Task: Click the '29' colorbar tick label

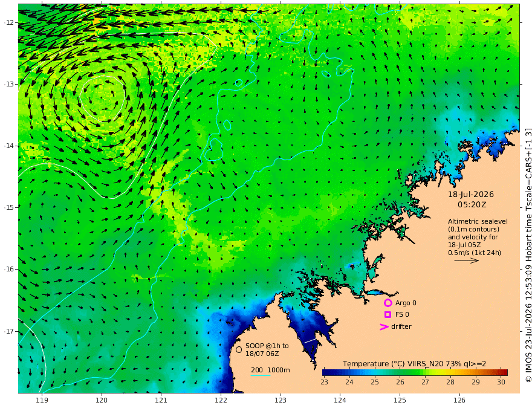Action: point(476,382)
